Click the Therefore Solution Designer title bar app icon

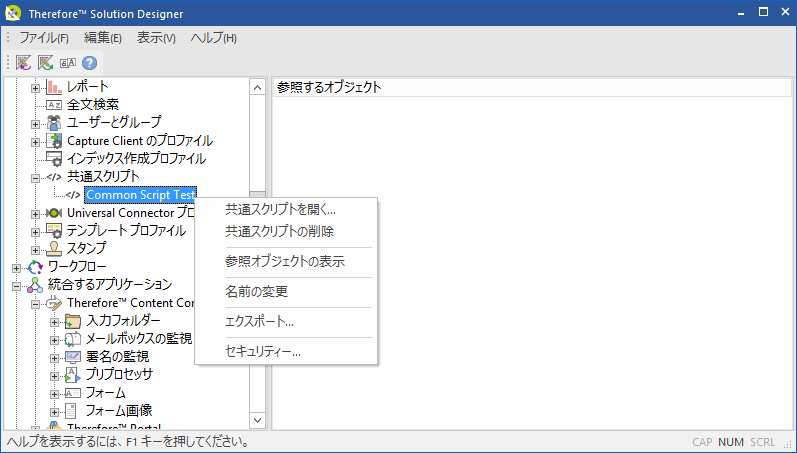pos(13,13)
